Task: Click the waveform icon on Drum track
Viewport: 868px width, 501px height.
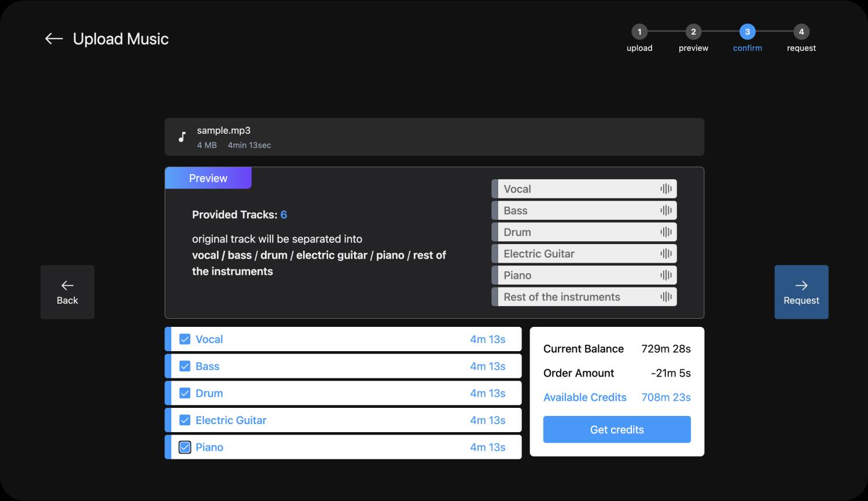Action: coord(666,232)
